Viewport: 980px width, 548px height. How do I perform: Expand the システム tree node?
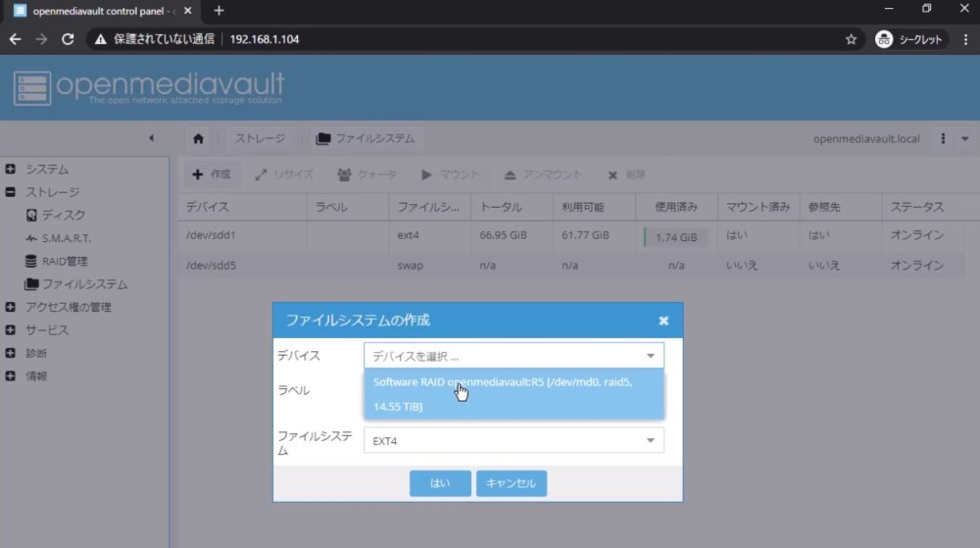[10, 170]
